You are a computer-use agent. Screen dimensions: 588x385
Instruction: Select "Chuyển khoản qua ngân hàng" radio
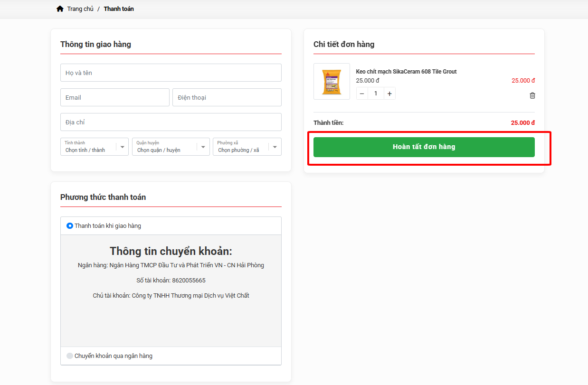[70, 356]
